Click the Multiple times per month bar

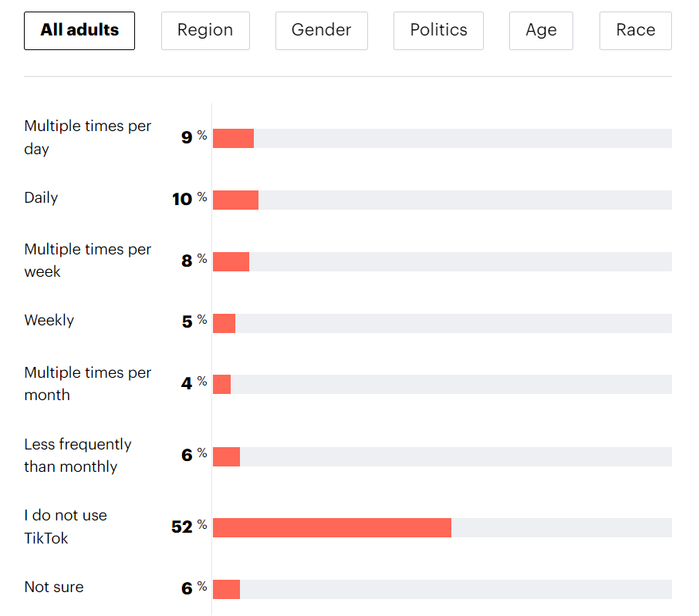[221, 384]
